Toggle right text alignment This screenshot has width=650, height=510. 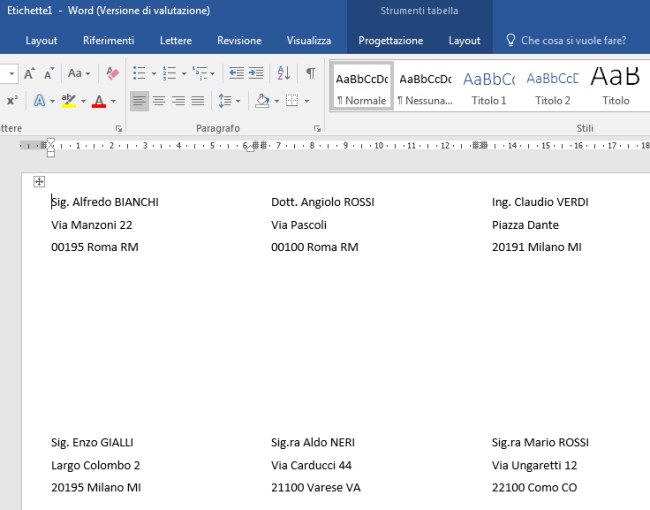pyautogui.click(x=178, y=101)
